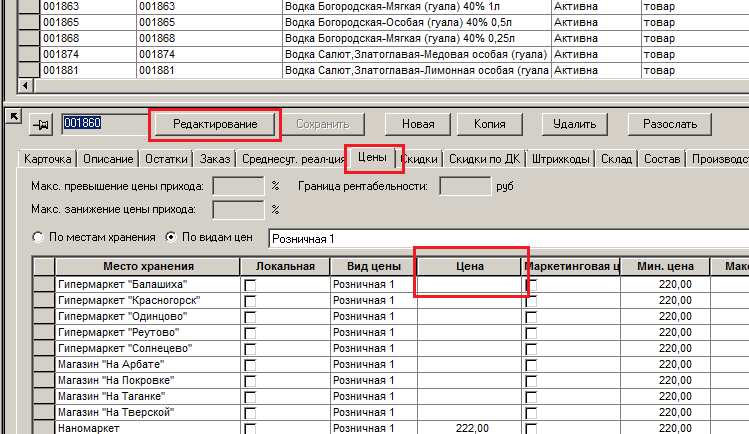749x434 pixels.
Task: Open the Описание tab
Action: pyautogui.click(x=108, y=159)
